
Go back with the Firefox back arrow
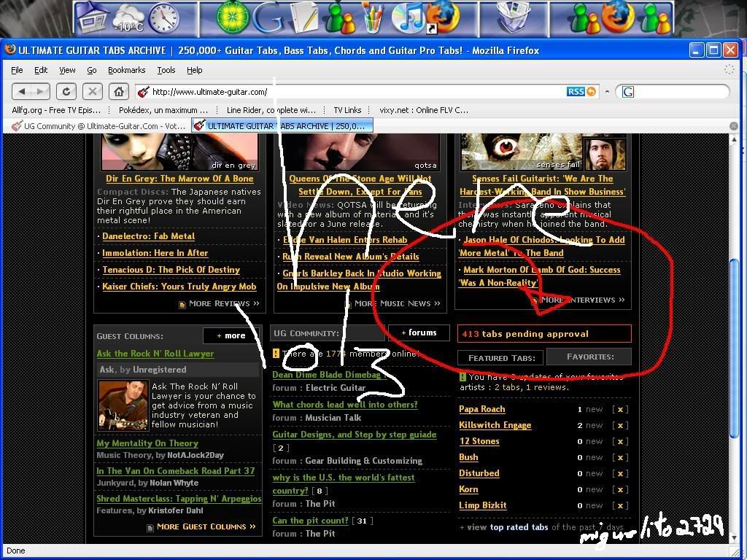pos(21,91)
